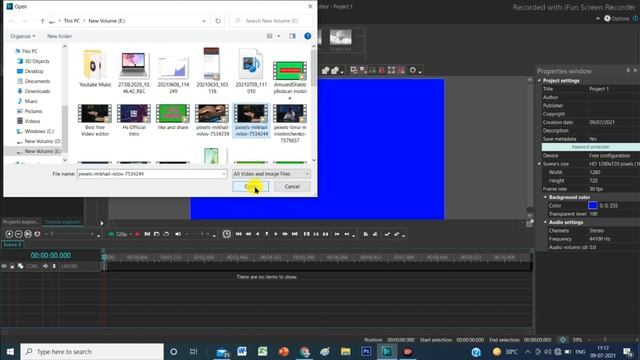Click Cancel in the Open dialog
The width and height of the screenshot is (640, 360).
coord(292,187)
